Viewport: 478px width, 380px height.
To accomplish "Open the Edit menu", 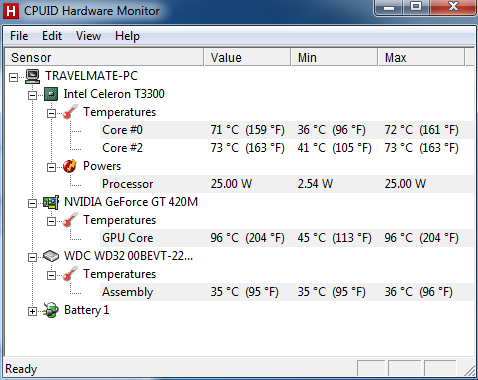I will (52, 36).
